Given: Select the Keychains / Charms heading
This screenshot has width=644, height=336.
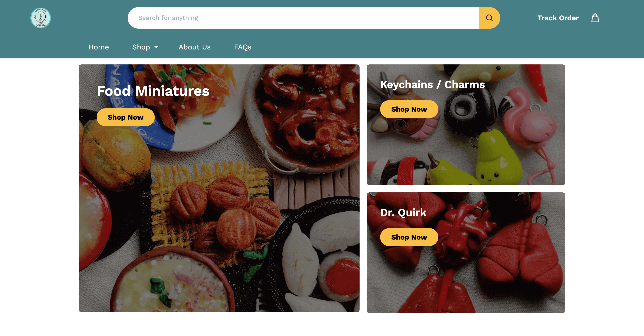Looking at the screenshot, I should pyautogui.click(x=432, y=85).
